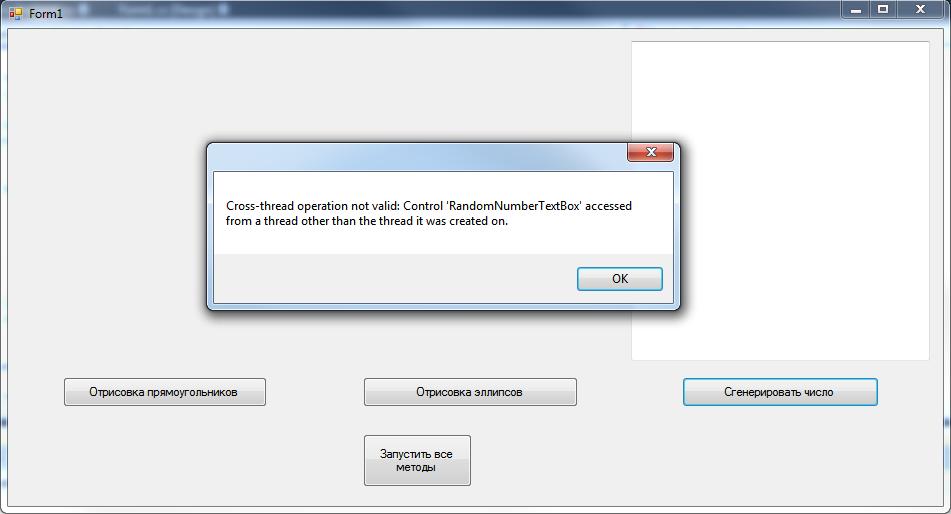
Task: Click the Запустить все методы button
Action: (417, 461)
